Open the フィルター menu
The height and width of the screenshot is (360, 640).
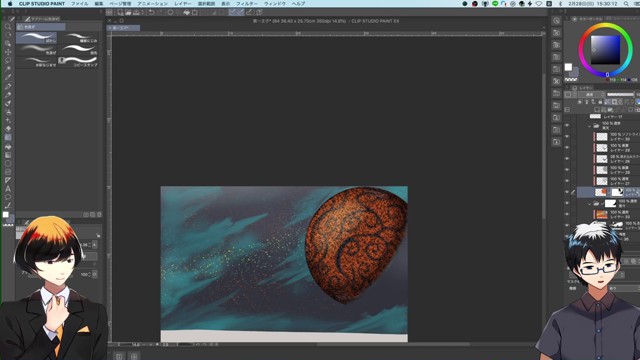click(x=247, y=3)
